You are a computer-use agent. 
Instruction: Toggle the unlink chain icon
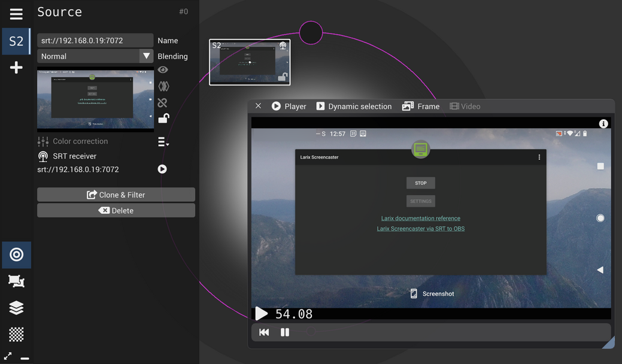coord(162,102)
